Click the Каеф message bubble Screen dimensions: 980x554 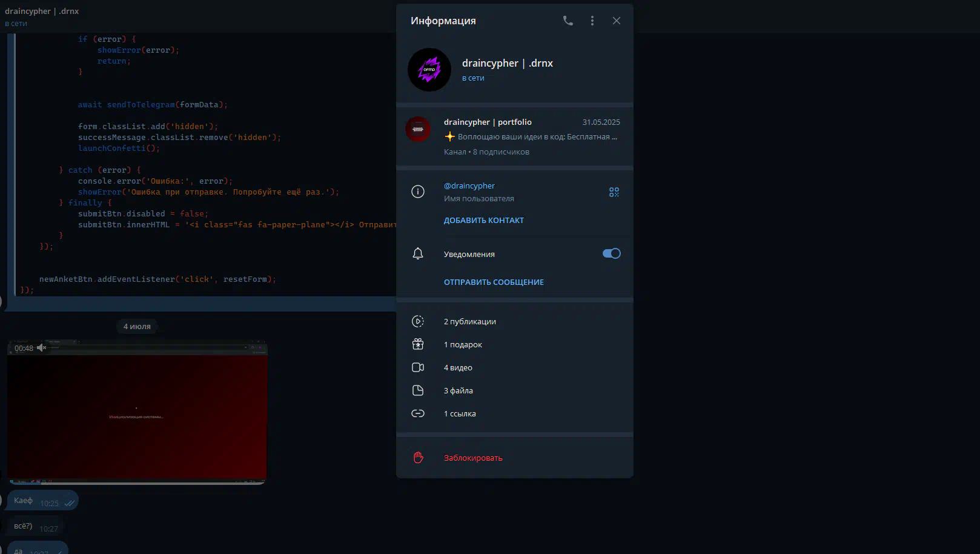pyautogui.click(x=42, y=501)
